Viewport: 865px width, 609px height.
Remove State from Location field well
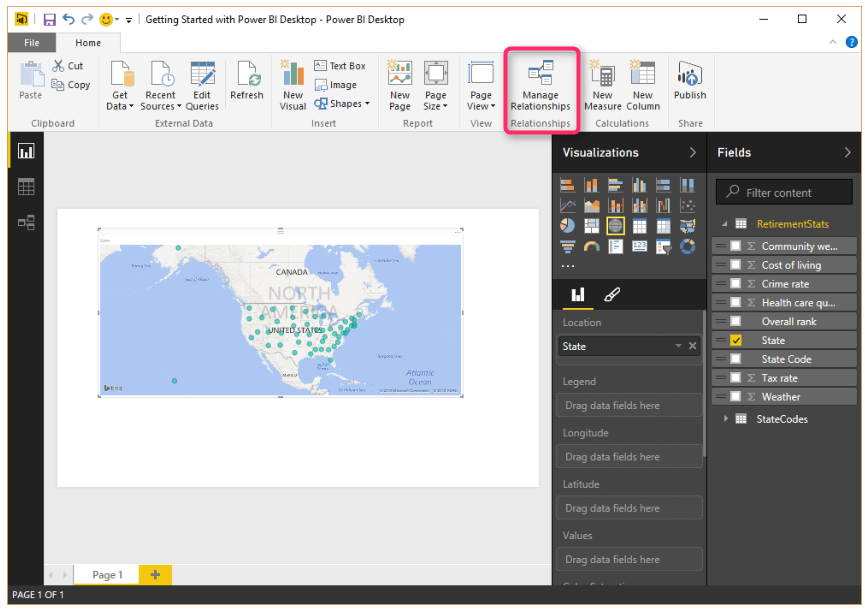pyautogui.click(x=692, y=346)
